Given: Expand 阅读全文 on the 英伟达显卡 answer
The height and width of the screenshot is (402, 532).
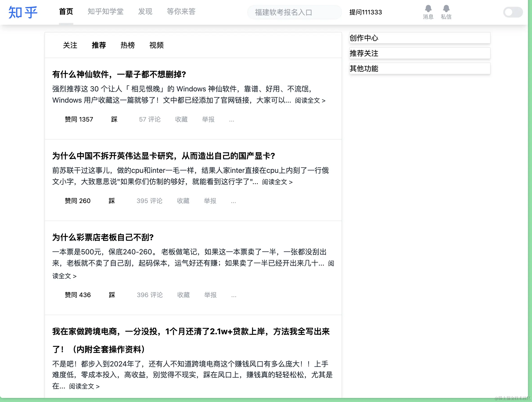Looking at the screenshot, I should click(277, 182).
